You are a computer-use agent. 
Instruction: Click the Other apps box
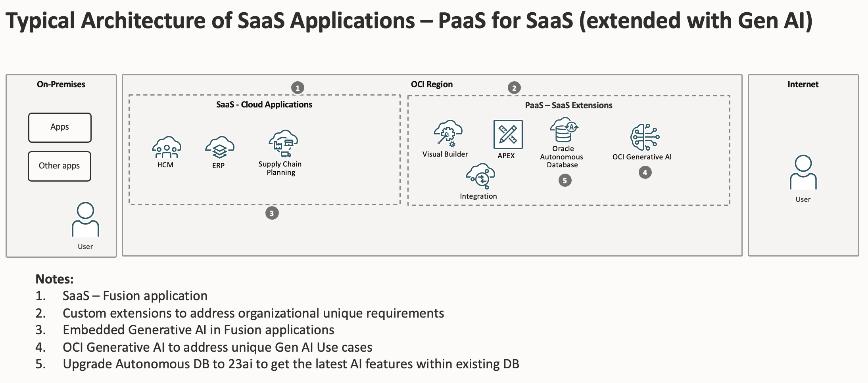60,166
